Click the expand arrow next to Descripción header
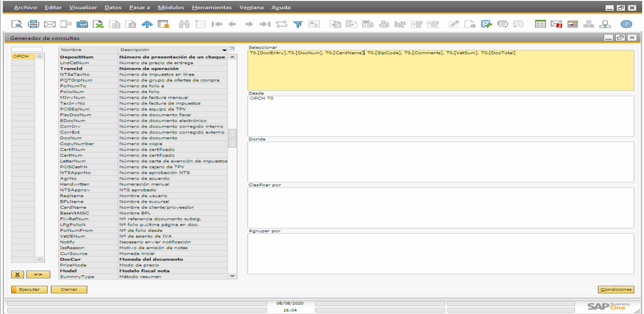 [x=231, y=48]
